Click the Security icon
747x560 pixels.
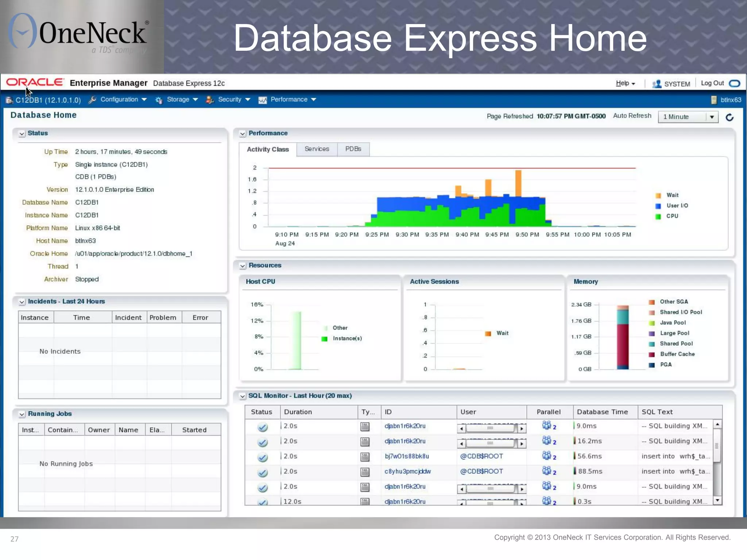tap(210, 100)
